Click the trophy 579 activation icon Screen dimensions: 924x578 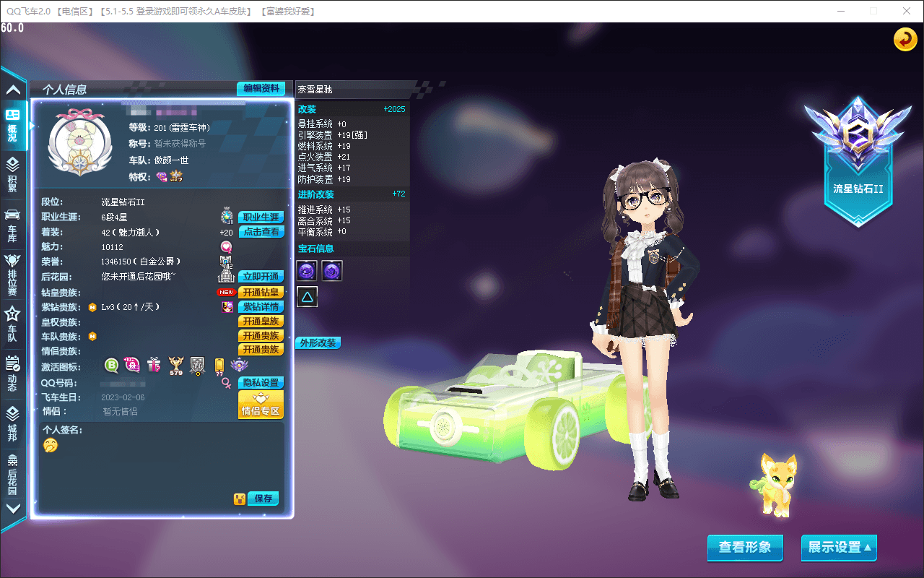point(175,366)
